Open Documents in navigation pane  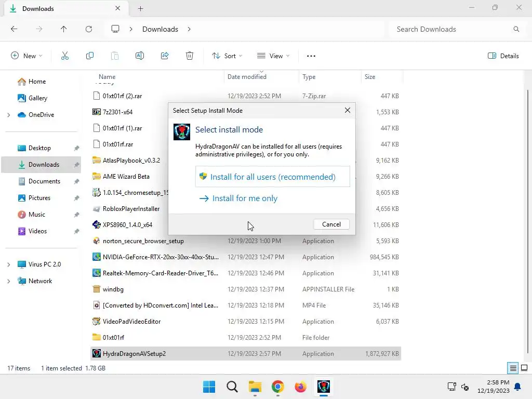tap(44, 181)
